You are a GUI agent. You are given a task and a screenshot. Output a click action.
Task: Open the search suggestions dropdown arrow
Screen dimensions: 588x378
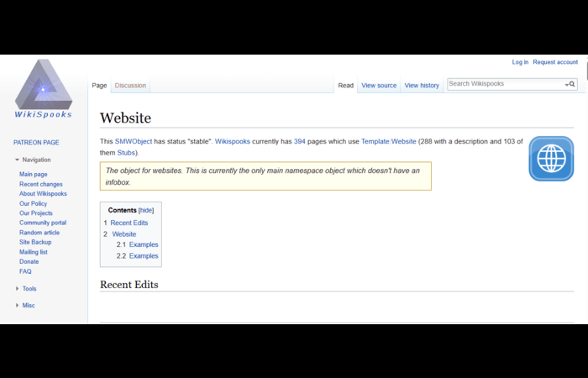pos(566,85)
